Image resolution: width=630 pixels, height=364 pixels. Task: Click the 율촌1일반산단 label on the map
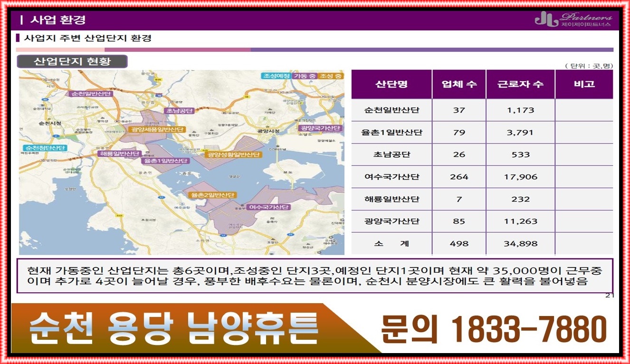point(165,161)
